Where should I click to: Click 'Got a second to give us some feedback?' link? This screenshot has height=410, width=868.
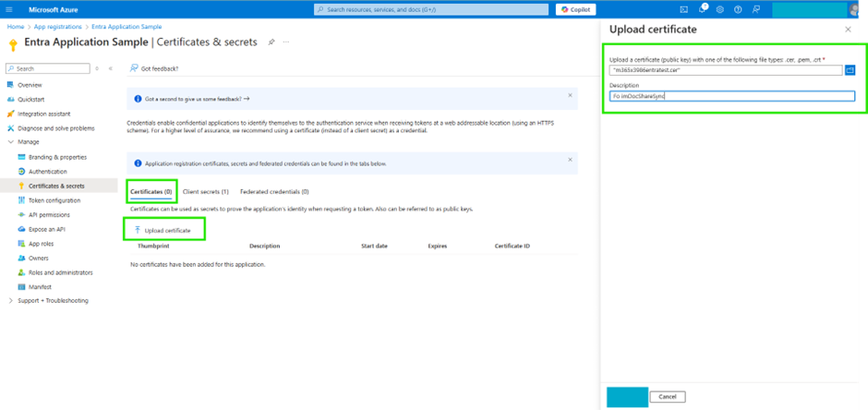click(198, 99)
